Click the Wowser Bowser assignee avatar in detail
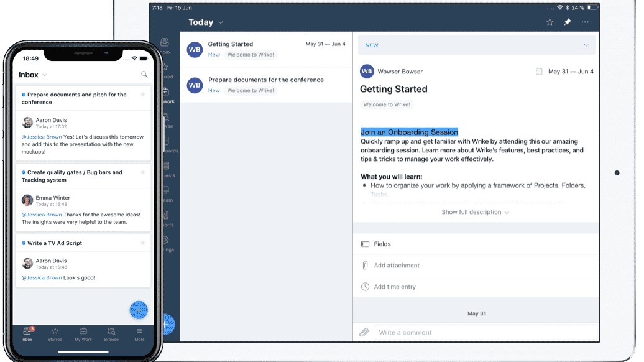Image resolution: width=644 pixels, height=362 pixels. pos(367,71)
